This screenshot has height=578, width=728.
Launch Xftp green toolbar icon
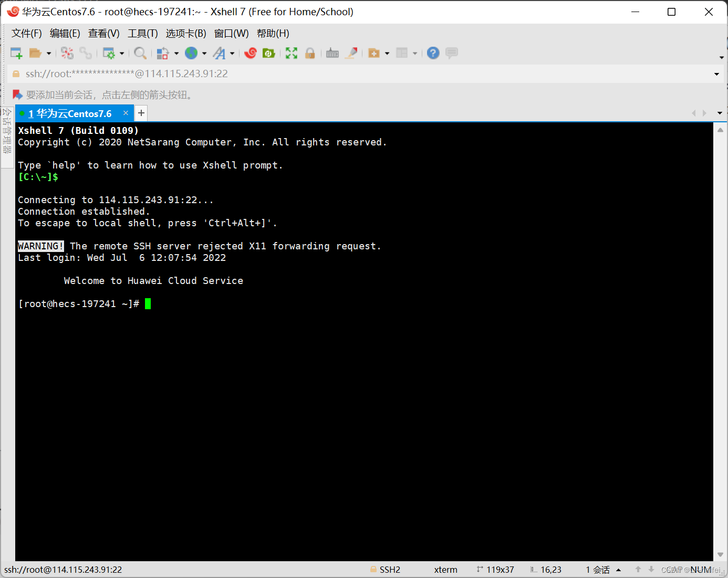(x=269, y=53)
